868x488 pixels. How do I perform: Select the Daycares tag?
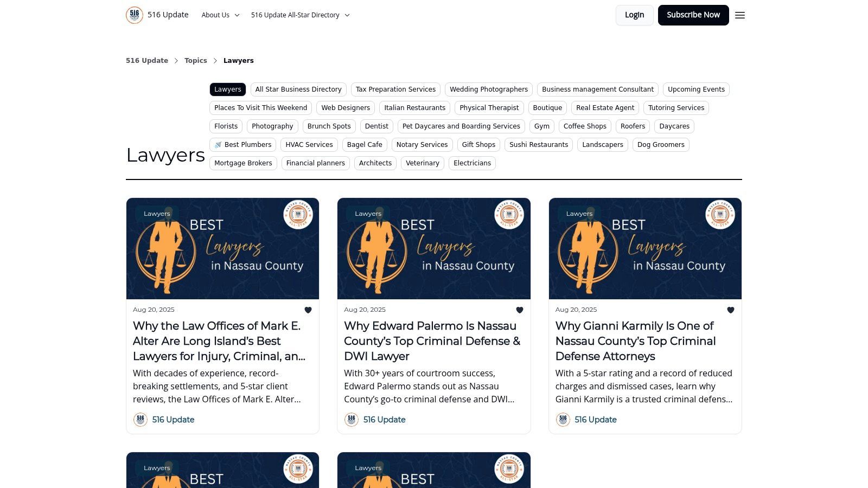pyautogui.click(x=674, y=126)
